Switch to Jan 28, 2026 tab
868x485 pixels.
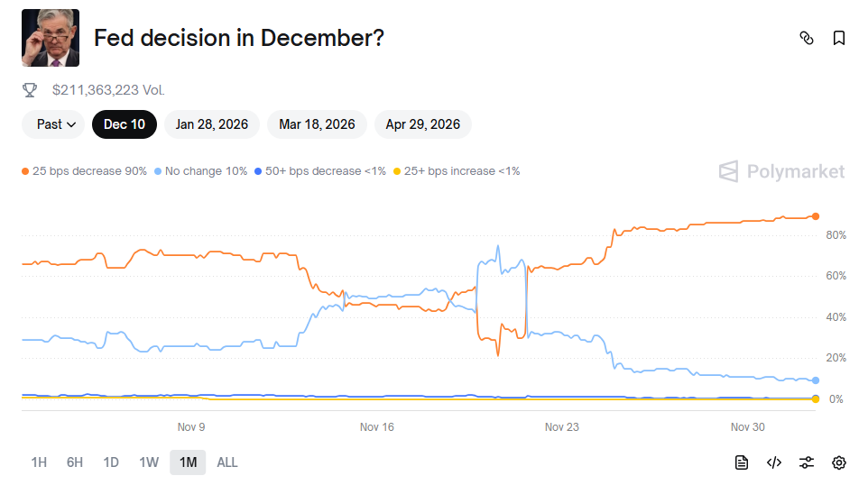pyautogui.click(x=212, y=124)
